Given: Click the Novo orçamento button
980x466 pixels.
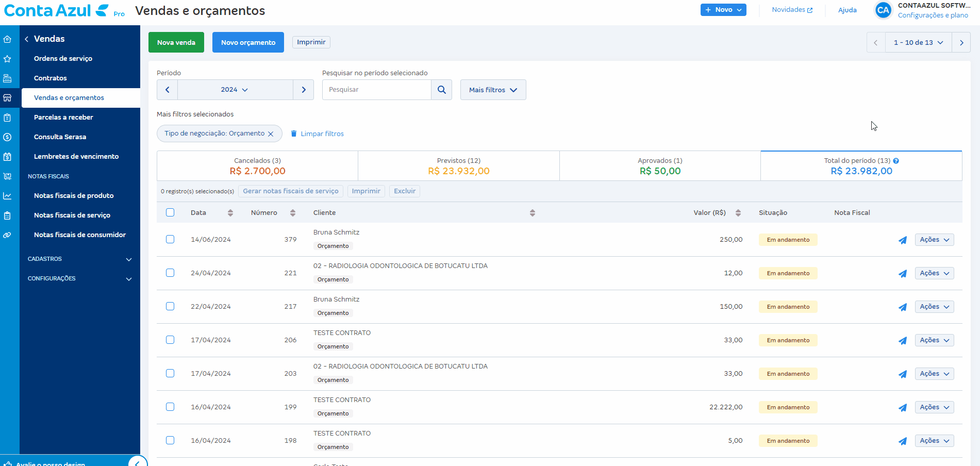Looking at the screenshot, I should pyautogui.click(x=248, y=42).
